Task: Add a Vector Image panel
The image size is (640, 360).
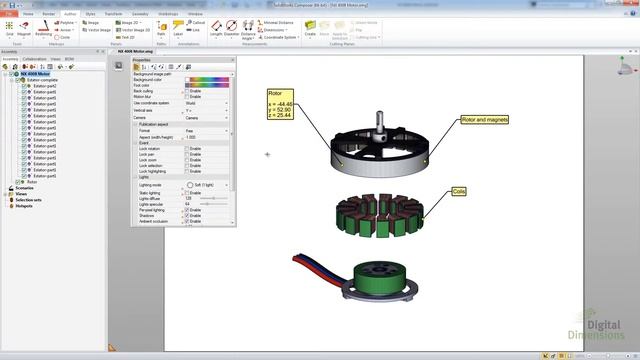Action: [x=96, y=30]
